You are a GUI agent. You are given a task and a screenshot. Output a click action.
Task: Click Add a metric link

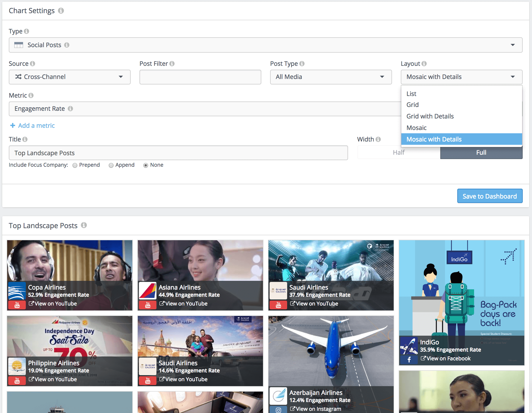36,126
